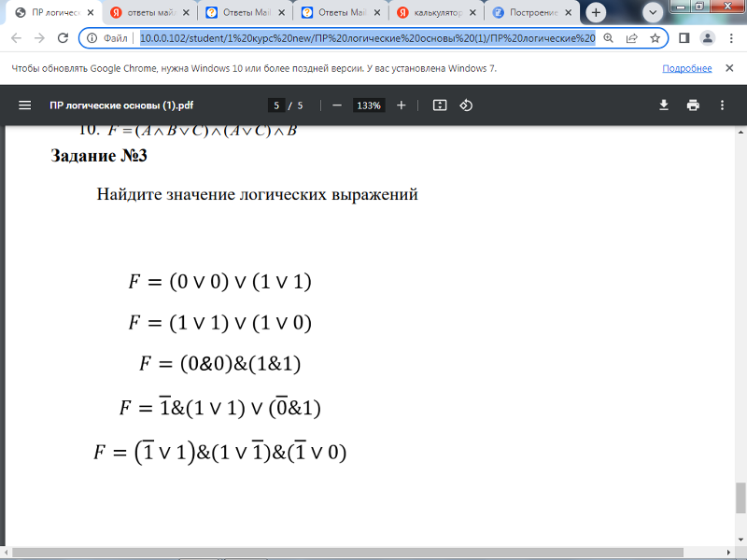The image size is (747, 560).
Task: Reload the current page
Action: (x=63, y=38)
